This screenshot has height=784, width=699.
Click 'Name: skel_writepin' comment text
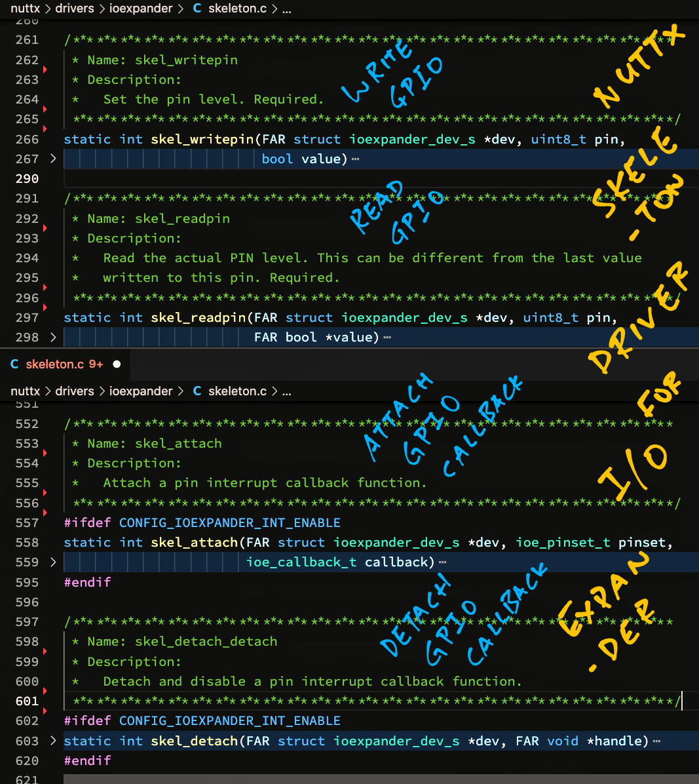(x=162, y=60)
